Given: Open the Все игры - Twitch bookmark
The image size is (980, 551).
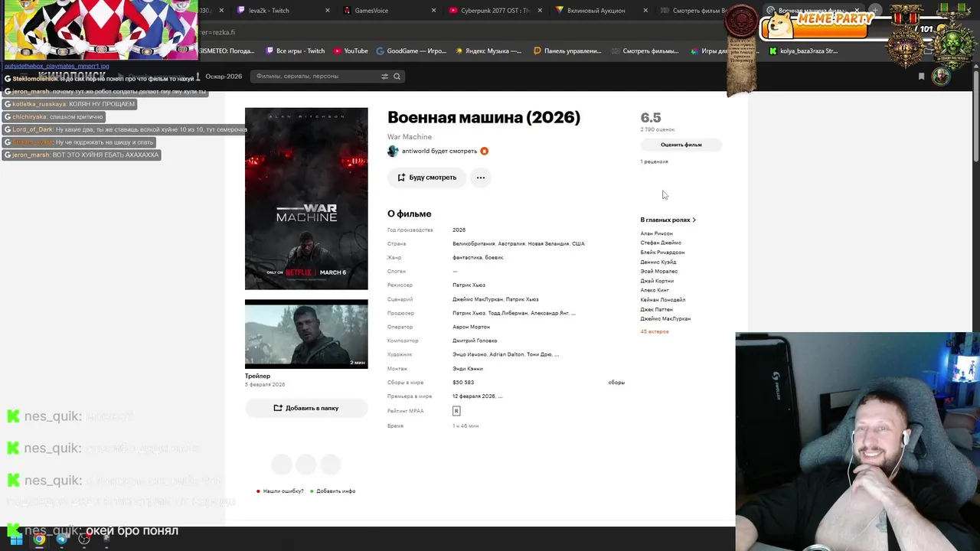Looking at the screenshot, I should (x=295, y=51).
